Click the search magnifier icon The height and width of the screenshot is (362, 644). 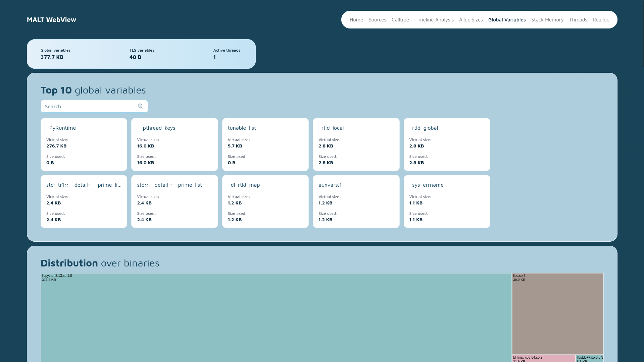[x=141, y=106]
